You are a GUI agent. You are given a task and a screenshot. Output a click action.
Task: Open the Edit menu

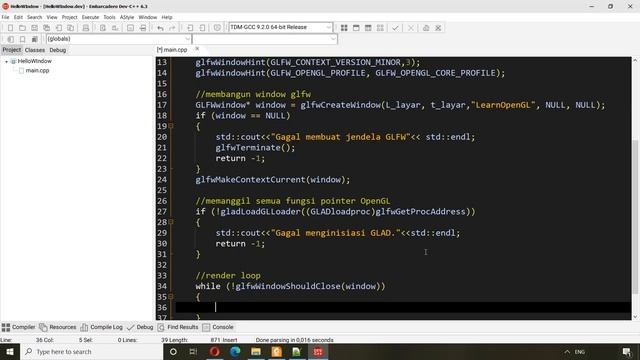click(18, 17)
